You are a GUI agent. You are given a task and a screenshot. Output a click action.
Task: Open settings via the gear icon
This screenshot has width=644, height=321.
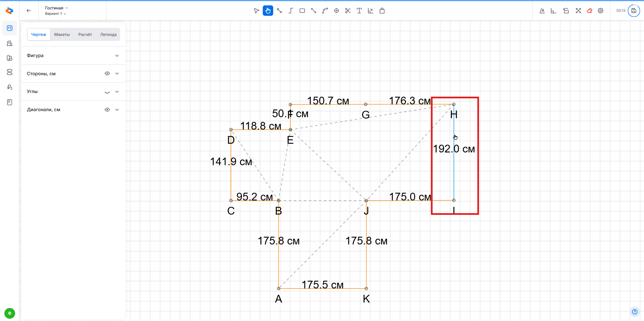601,11
